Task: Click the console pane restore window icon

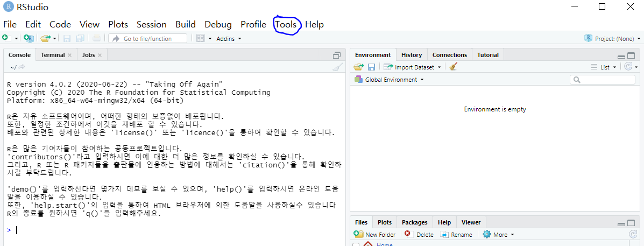Action: point(337,55)
